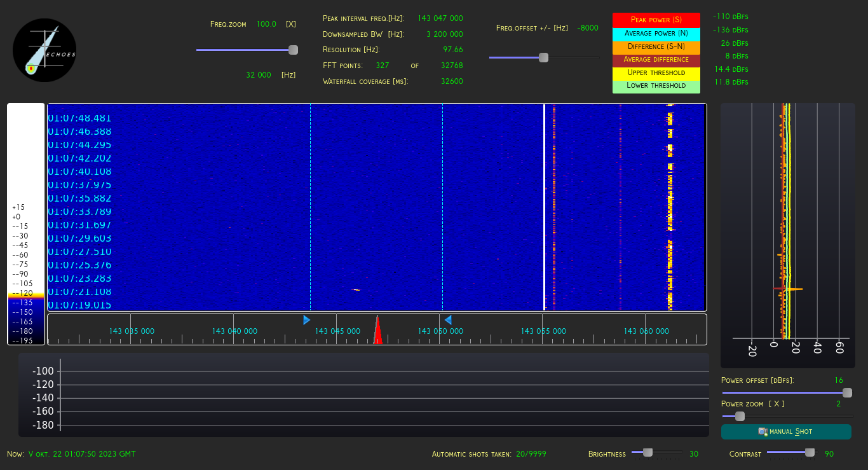The height and width of the screenshot is (470, 868).
Task: Click the Power offset slider handle
Action: pos(846,392)
